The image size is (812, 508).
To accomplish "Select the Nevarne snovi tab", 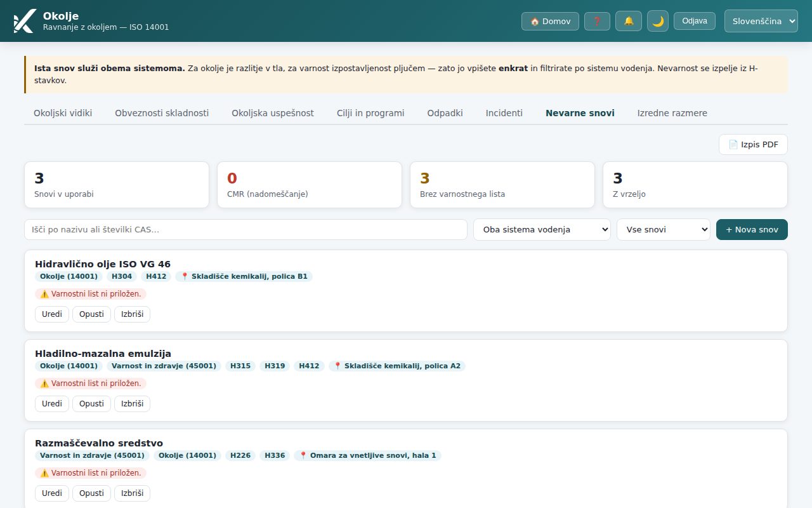I will tap(580, 113).
